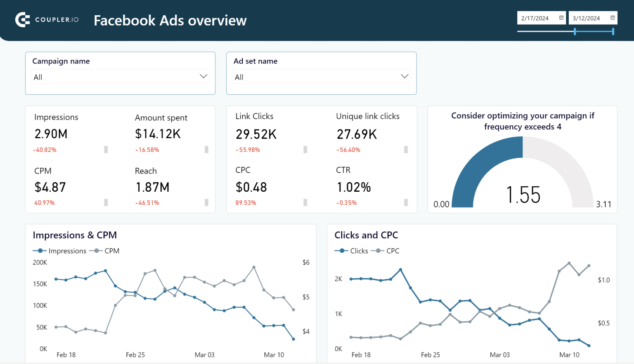Open the start date calendar picker icon
The height and width of the screenshot is (364, 634).
click(x=561, y=18)
